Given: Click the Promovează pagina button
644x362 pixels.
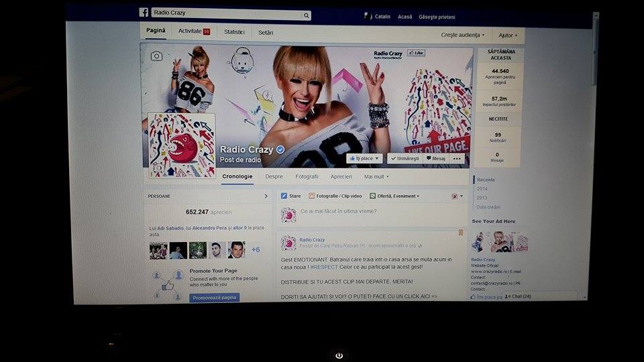Looking at the screenshot, I should tap(214, 298).
